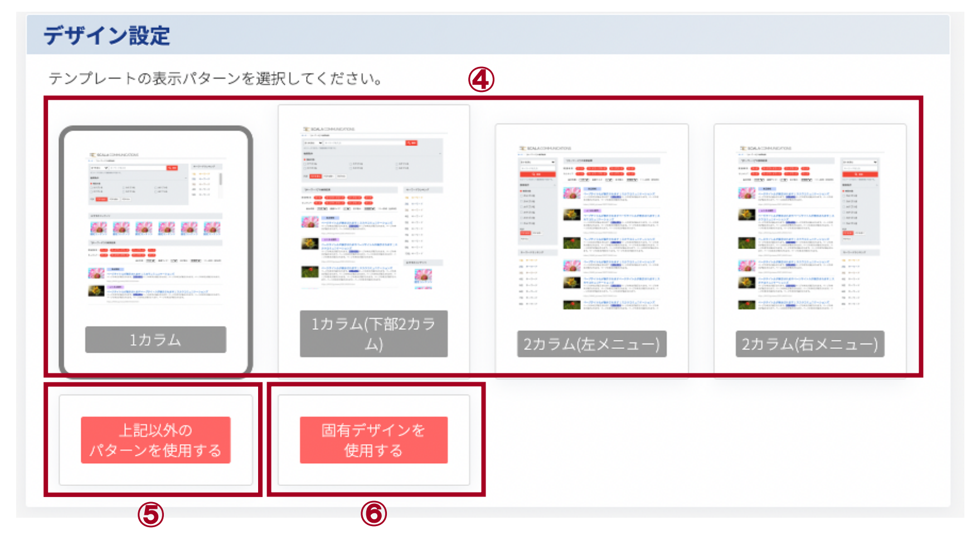The height and width of the screenshot is (545, 980).
Task: Click 上記以外のパターンを使用する button
Action: pos(156,440)
